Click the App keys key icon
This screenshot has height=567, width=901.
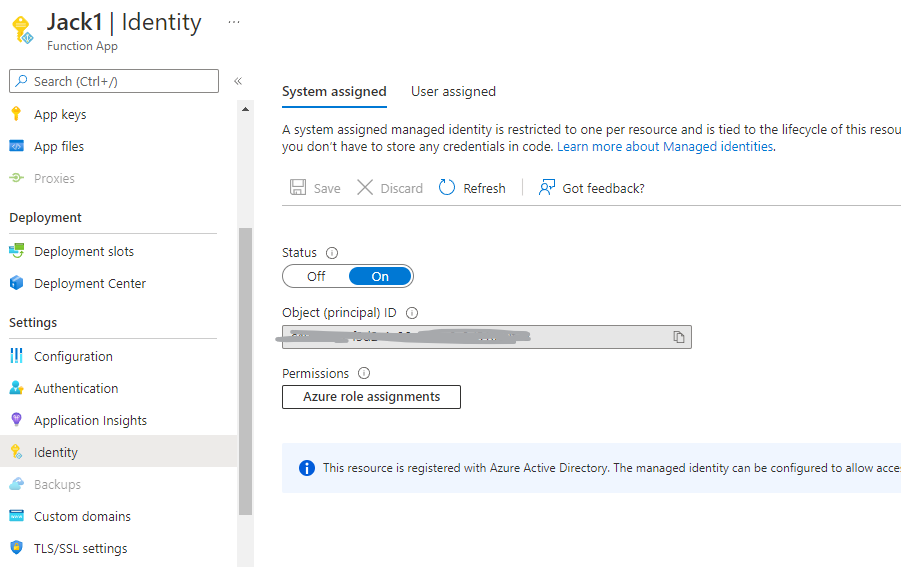(16, 114)
